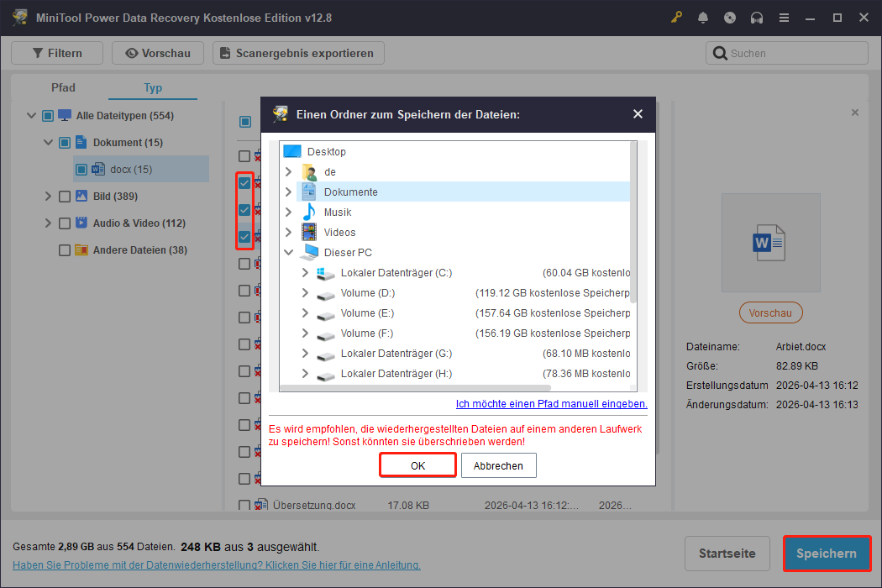Image resolution: width=882 pixels, height=588 pixels.
Task: Click the Word document preview thumbnail
Action: tap(770, 244)
